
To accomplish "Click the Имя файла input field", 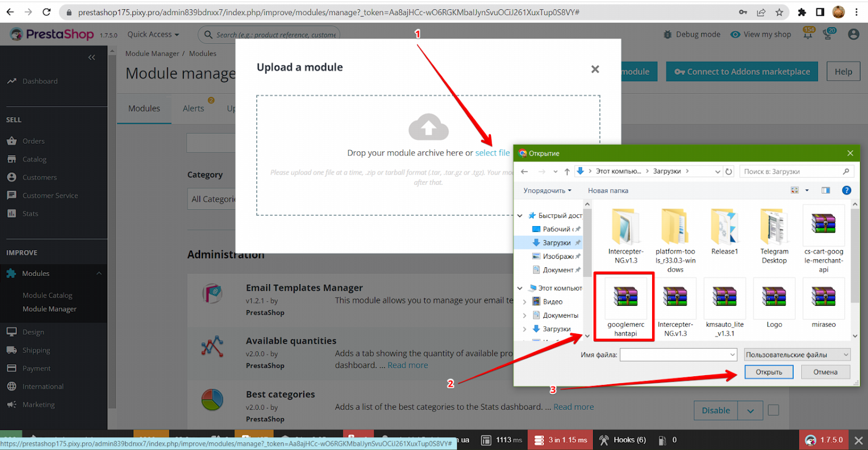I will click(678, 355).
